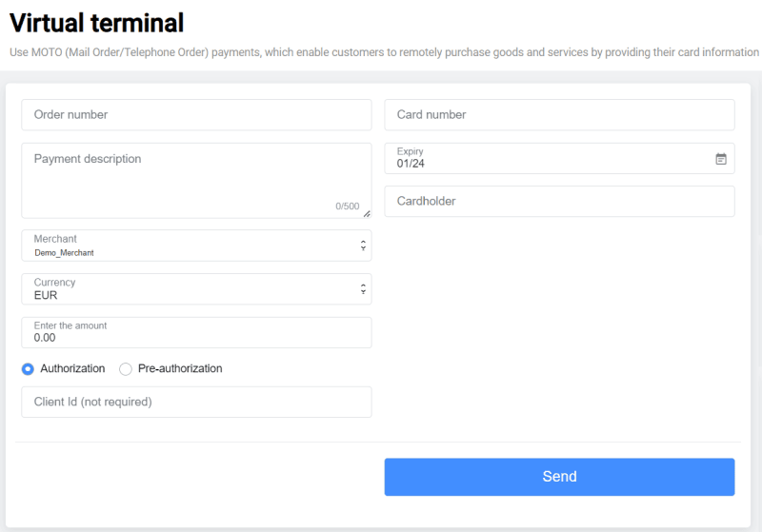Focus the Cardholder input field
The image size is (762, 532).
coord(559,202)
